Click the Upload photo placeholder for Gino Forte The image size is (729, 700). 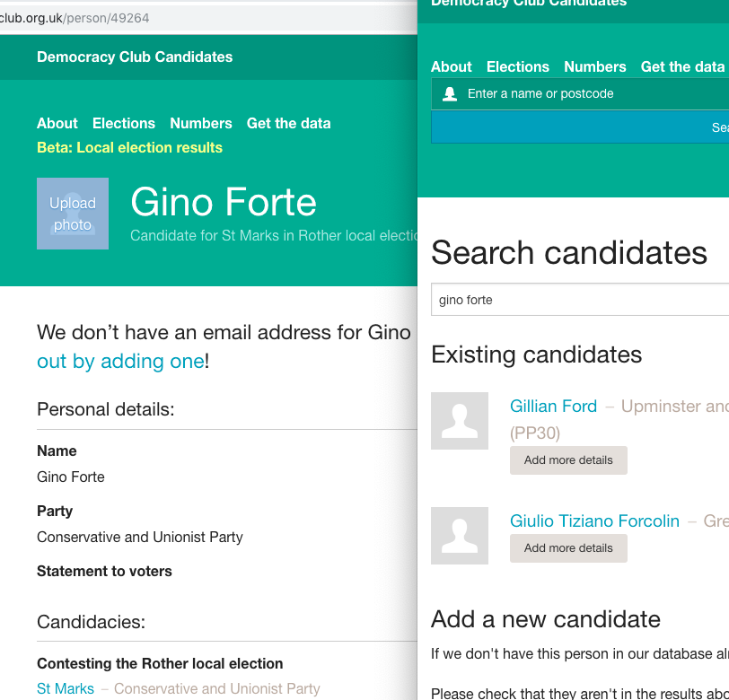pos(73,214)
